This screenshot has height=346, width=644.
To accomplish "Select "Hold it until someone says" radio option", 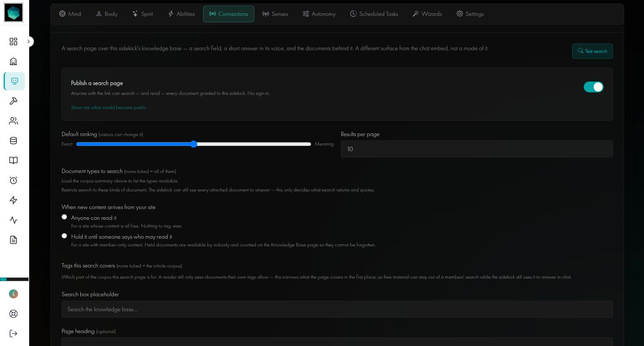I will click(64, 236).
